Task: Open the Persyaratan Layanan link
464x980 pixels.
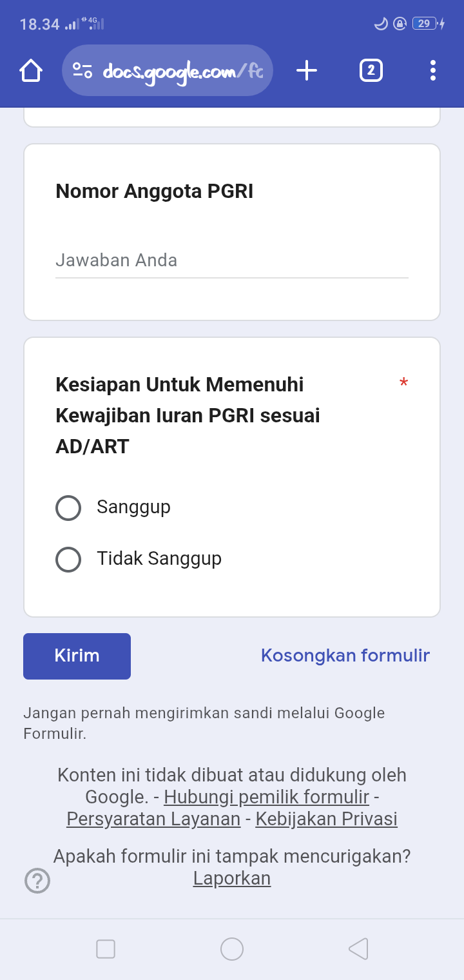Action: (153, 819)
